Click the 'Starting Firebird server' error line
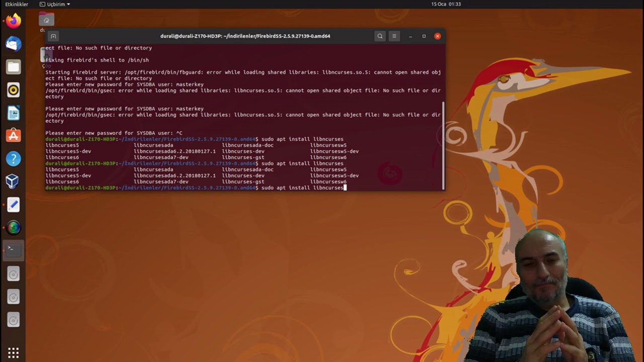This screenshot has height=362, width=644. pos(243,75)
